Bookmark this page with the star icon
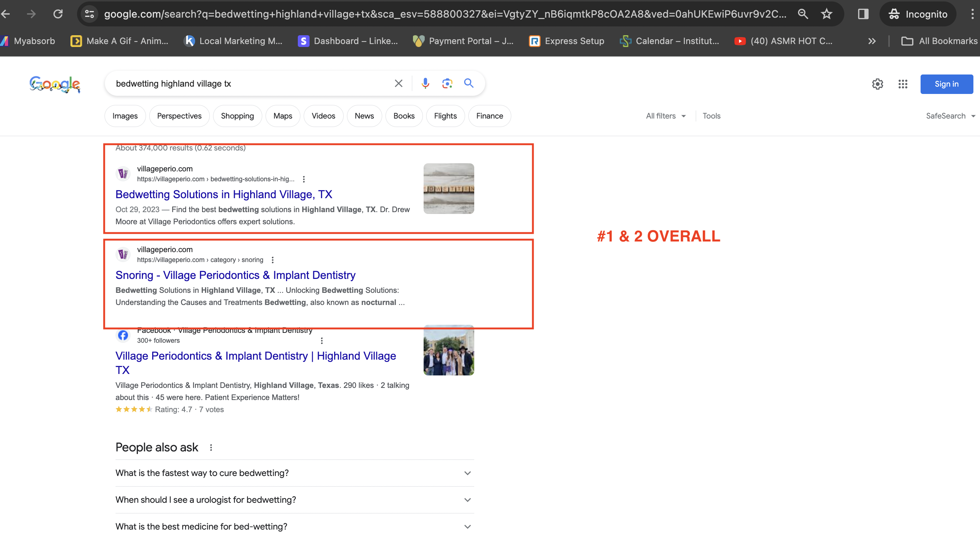The image size is (980, 538). [827, 14]
